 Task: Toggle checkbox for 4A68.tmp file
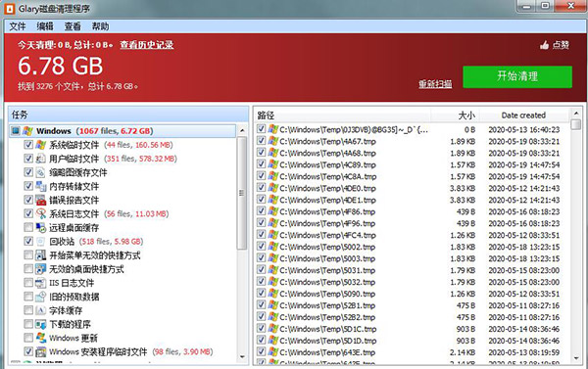coord(261,153)
